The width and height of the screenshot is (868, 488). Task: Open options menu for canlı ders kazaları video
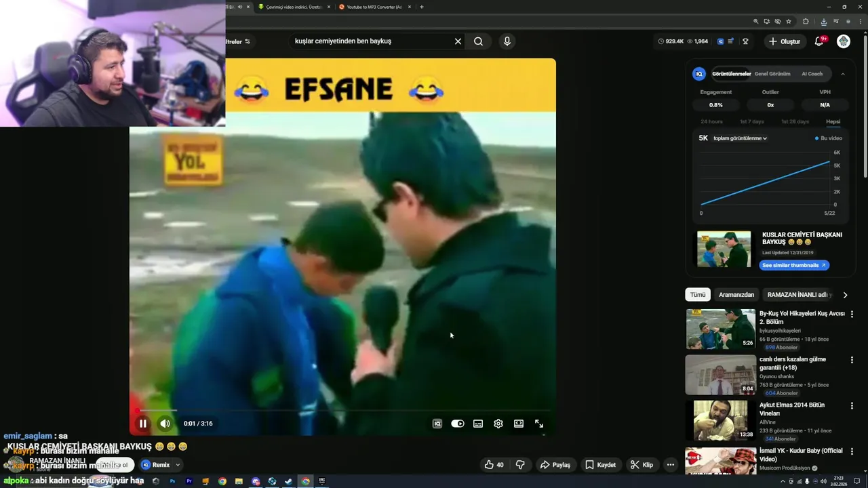(852, 360)
